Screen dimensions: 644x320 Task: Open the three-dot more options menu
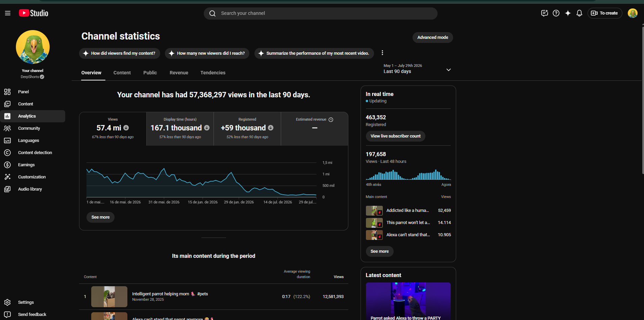click(382, 53)
